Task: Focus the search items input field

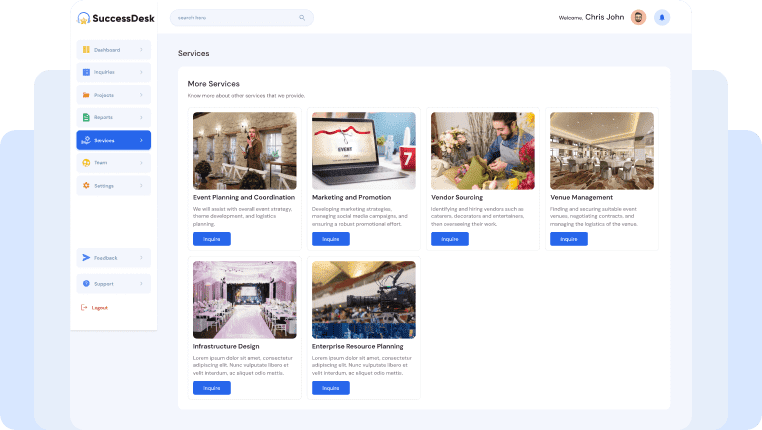Action: (x=235, y=17)
